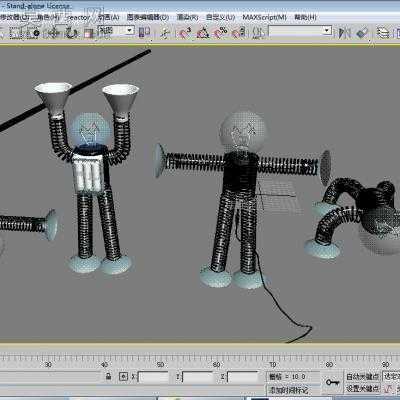Click frame 30 on the timeline
The image size is (400, 400).
click(x=48, y=365)
